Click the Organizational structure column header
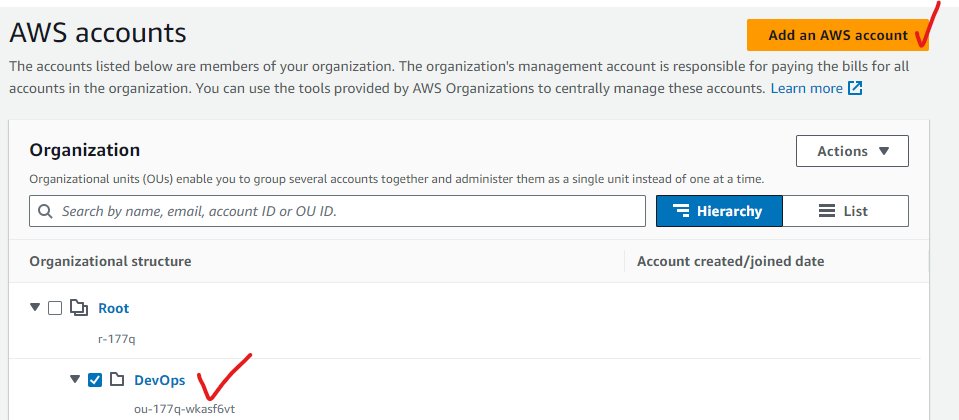The image size is (959, 420). click(110, 261)
